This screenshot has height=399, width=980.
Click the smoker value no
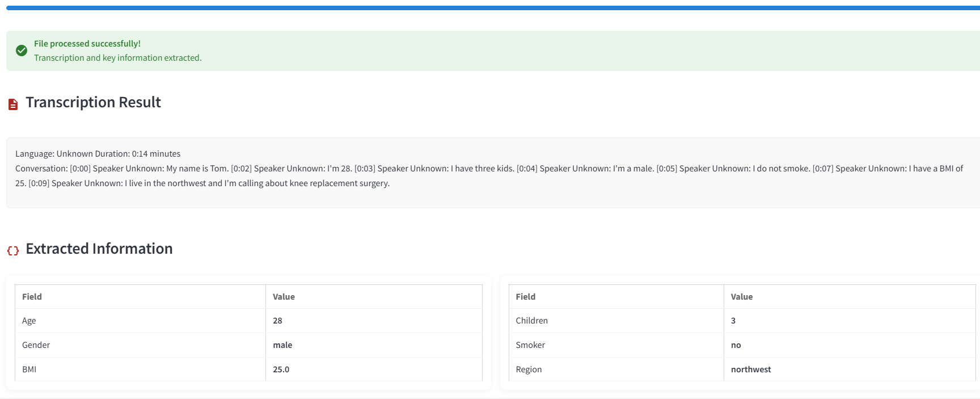click(850, 345)
